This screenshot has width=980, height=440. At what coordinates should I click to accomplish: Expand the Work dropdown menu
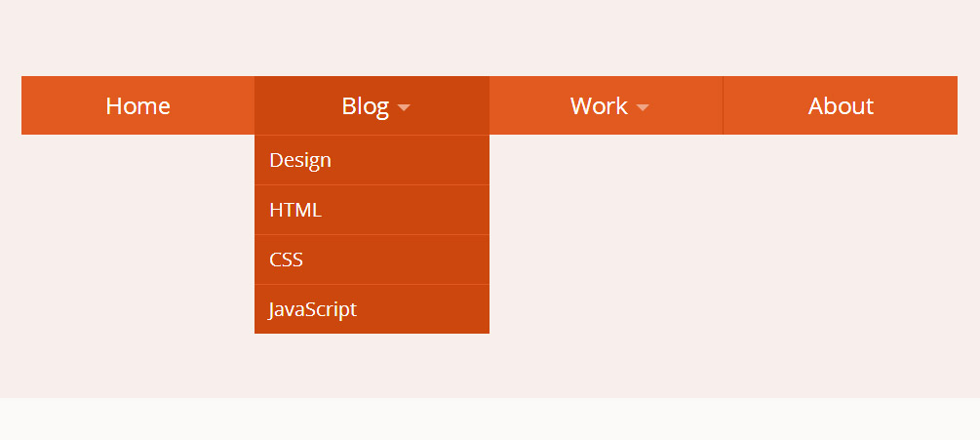click(607, 105)
